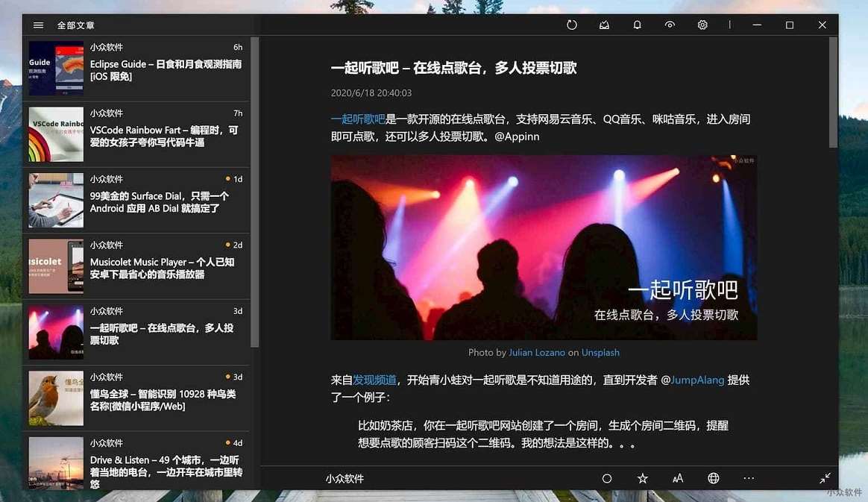
Task: Open settings gear icon
Action: (702, 25)
